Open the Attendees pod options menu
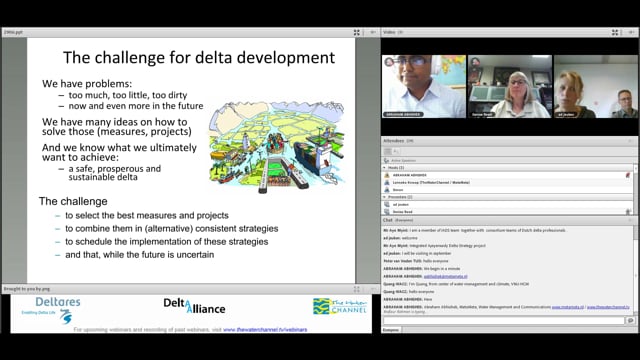The width and height of the screenshot is (640, 360). (631, 141)
